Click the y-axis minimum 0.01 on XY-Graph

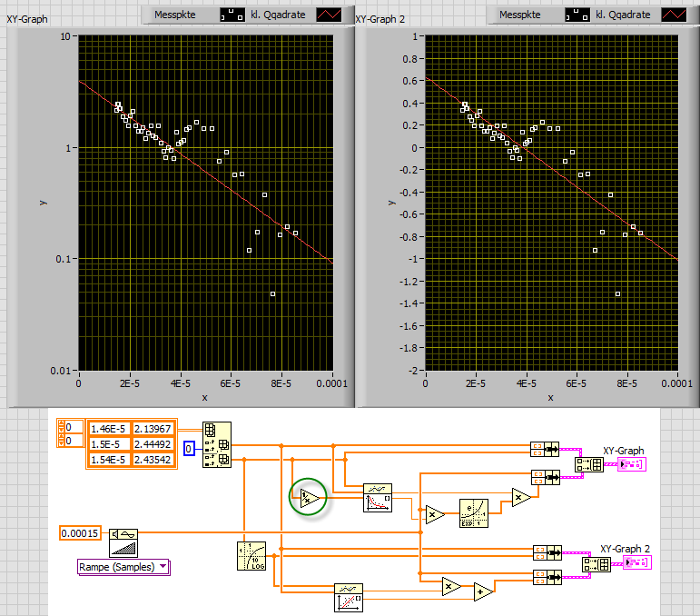(x=60, y=371)
